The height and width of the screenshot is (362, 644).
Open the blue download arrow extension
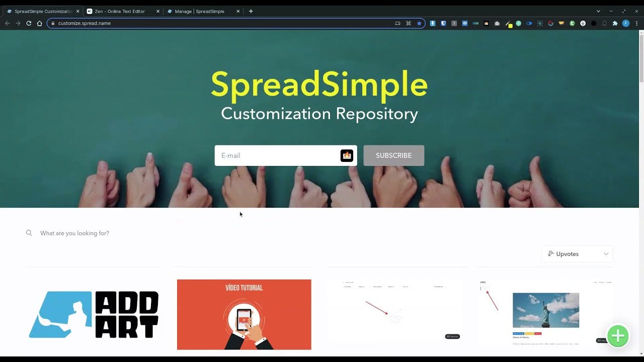[x=433, y=23]
